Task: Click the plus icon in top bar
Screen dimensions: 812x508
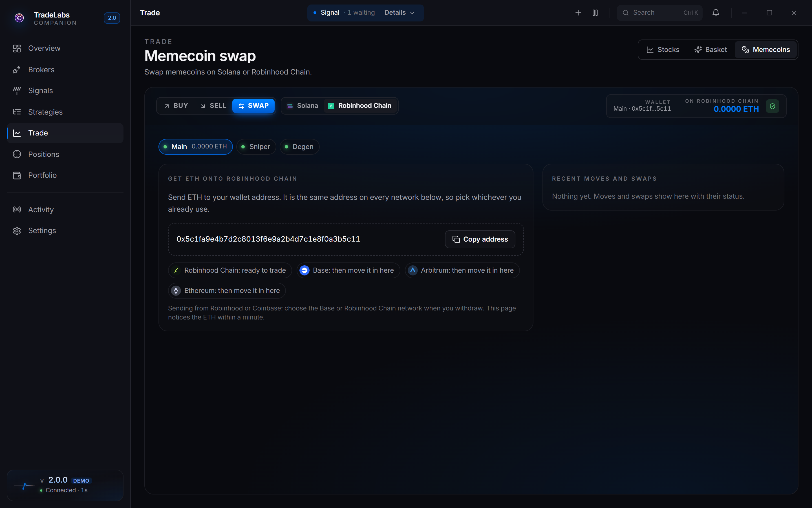Action: coord(578,13)
